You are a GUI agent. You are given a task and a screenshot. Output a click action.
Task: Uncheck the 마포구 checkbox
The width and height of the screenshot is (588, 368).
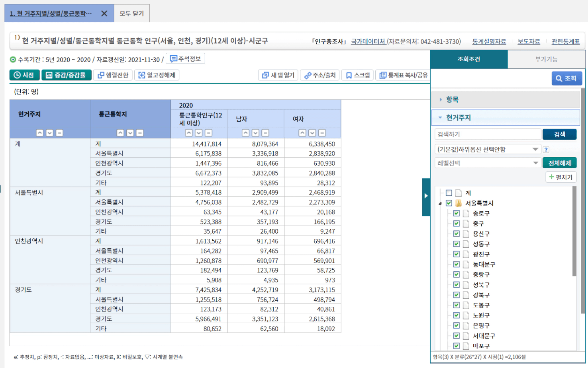click(457, 346)
